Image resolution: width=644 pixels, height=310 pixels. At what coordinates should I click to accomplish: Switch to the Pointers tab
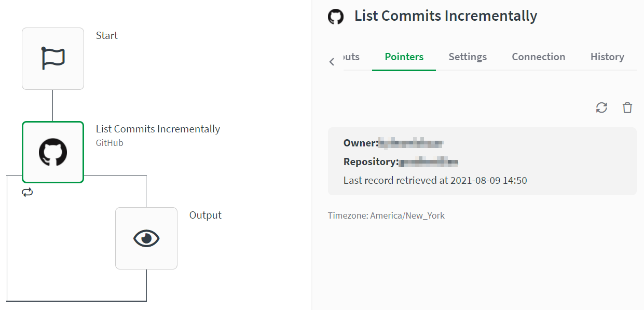pyautogui.click(x=404, y=57)
